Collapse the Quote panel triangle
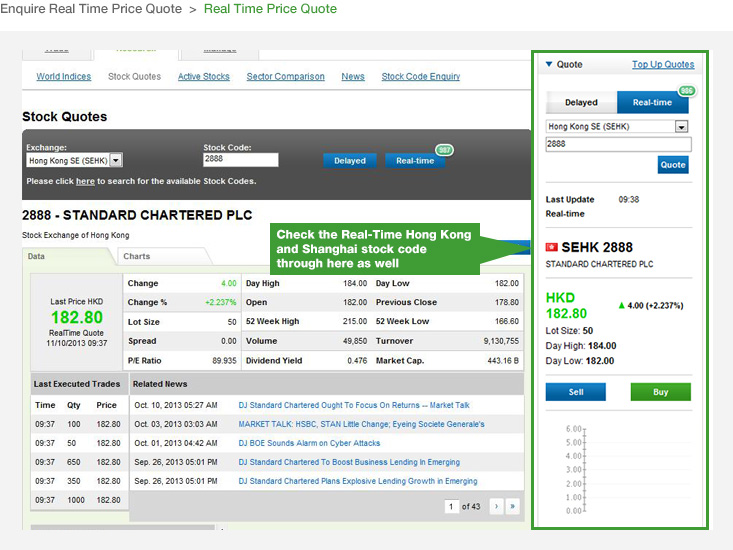 click(x=549, y=64)
